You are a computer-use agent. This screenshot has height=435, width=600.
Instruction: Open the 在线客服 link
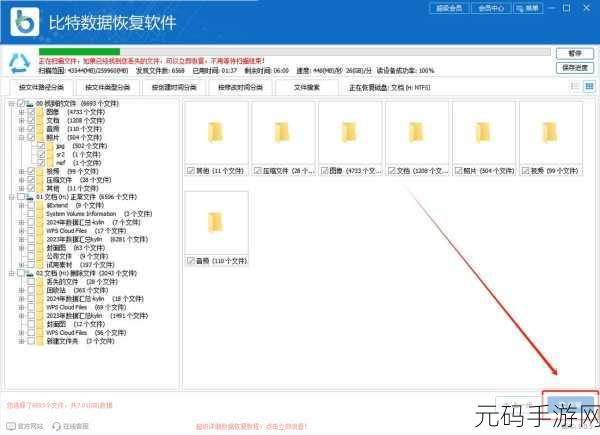coord(76,426)
